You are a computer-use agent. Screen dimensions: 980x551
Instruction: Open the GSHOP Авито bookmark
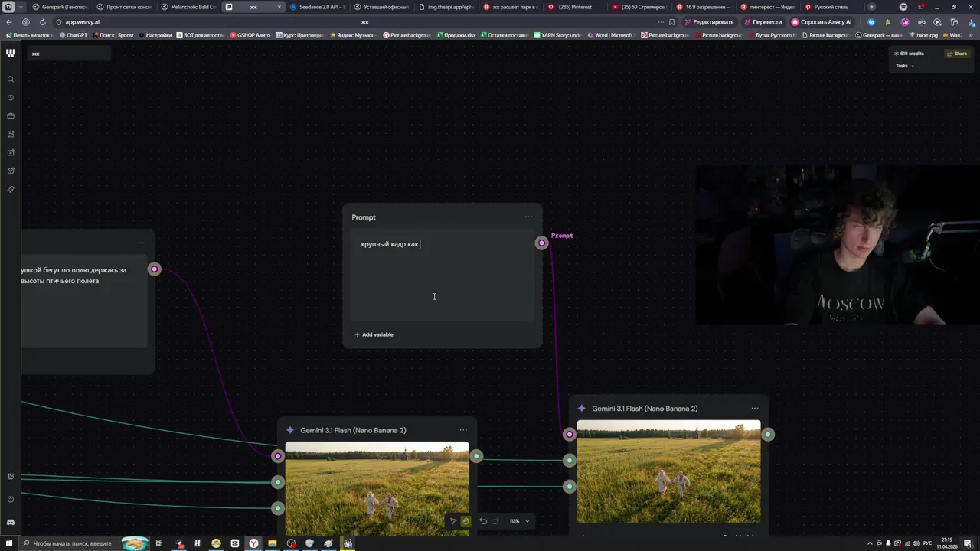pos(250,35)
